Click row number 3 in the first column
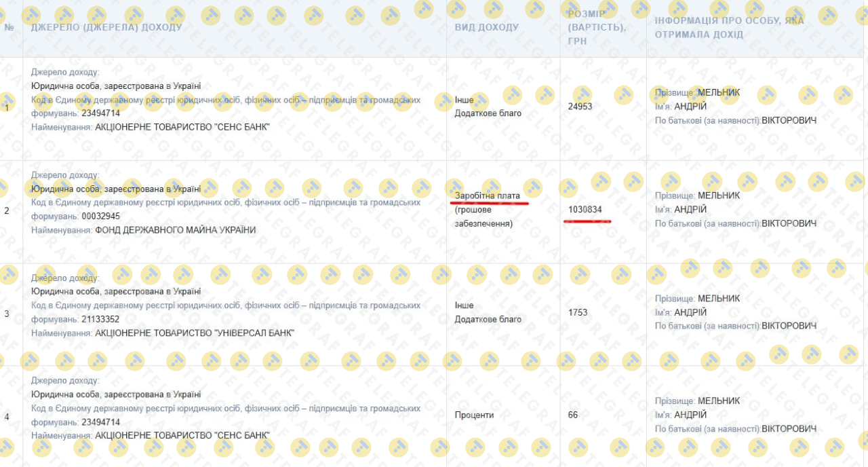The height and width of the screenshot is (467, 868). point(7,314)
